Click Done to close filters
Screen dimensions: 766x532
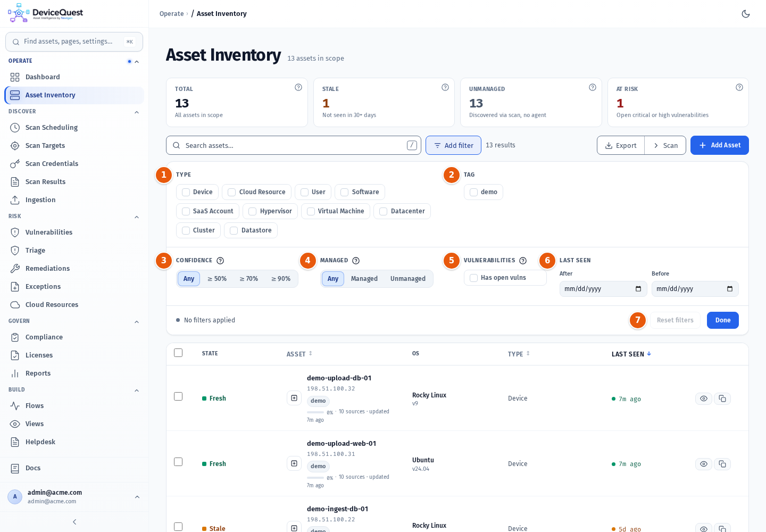pyautogui.click(x=723, y=320)
